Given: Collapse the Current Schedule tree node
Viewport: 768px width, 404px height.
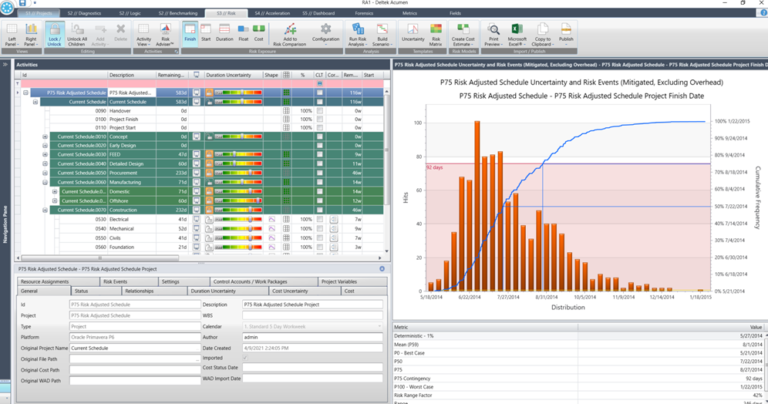Looking at the screenshot, I should (35, 102).
